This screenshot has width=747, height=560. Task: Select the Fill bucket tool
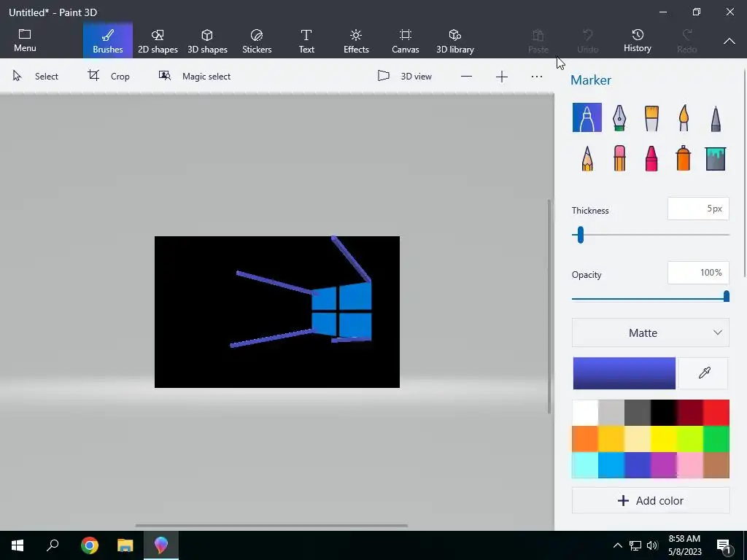(715, 158)
